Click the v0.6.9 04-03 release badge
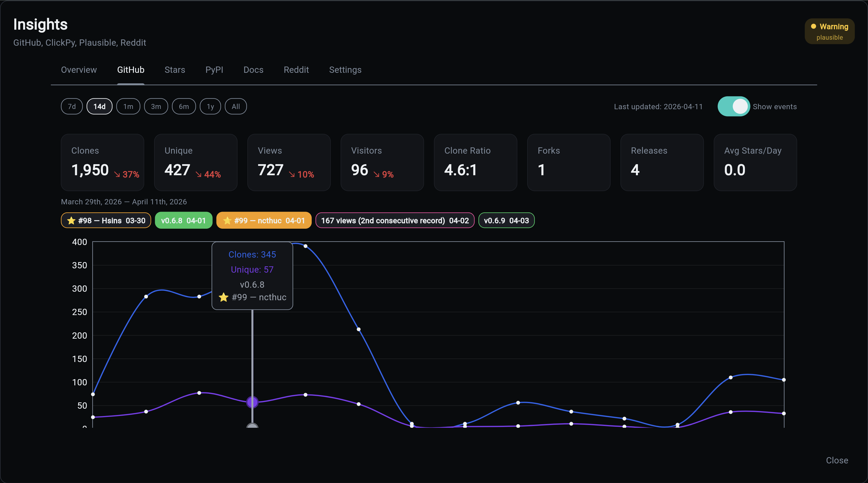Image resolution: width=868 pixels, height=483 pixels. [506, 221]
